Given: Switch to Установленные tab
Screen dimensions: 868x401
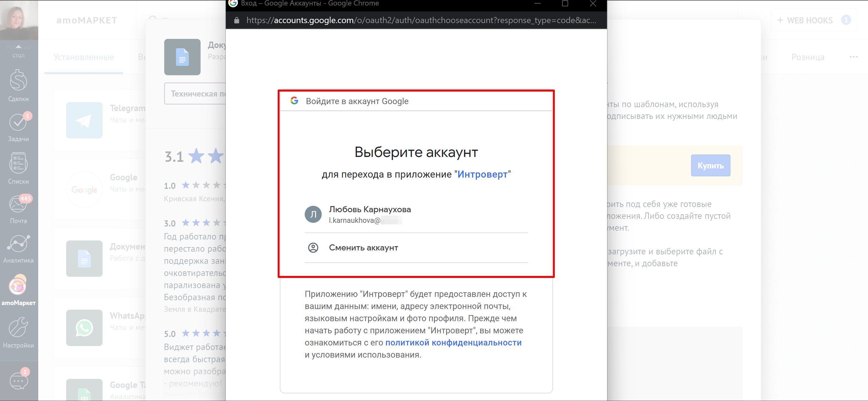Looking at the screenshot, I should click(x=83, y=57).
